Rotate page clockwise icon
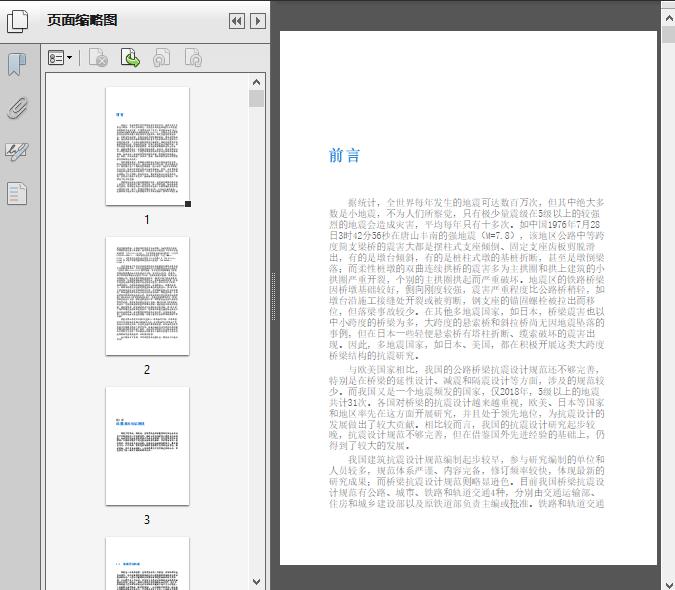The width and height of the screenshot is (675, 590). tap(193, 59)
